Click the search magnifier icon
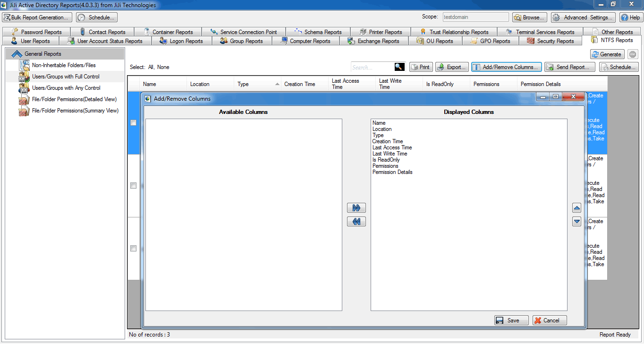 click(400, 67)
